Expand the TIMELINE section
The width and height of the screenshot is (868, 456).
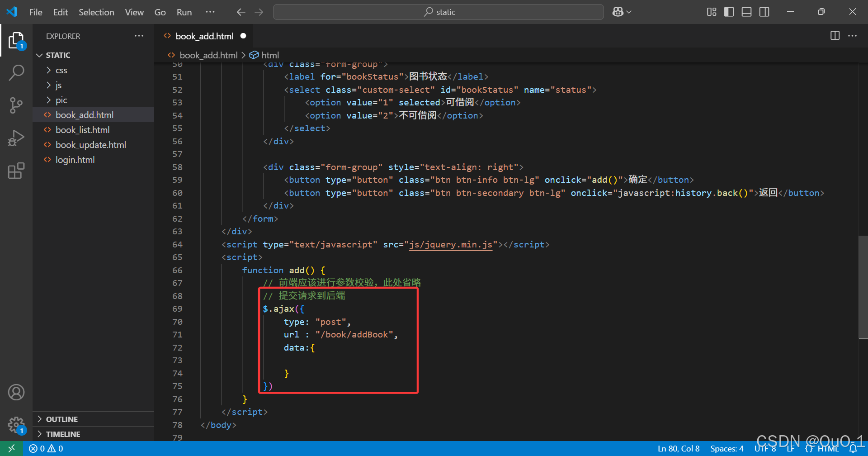tap(63, 434)
